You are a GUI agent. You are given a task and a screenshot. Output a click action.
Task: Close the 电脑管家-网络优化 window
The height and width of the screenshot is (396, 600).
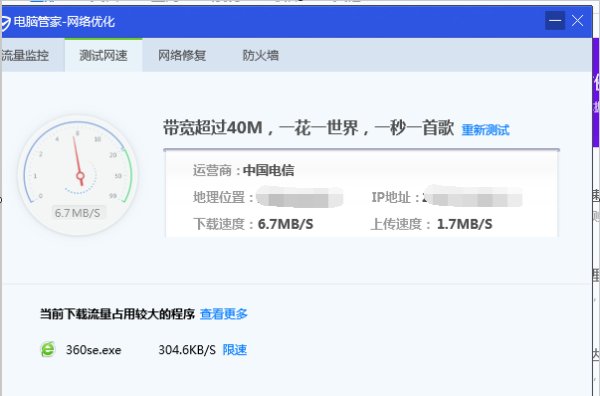[577, 21]
